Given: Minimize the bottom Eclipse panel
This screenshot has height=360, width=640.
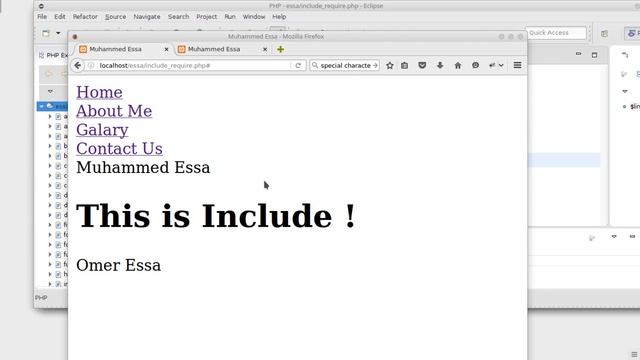Looking at the screenshot, I should pos(632,237).
